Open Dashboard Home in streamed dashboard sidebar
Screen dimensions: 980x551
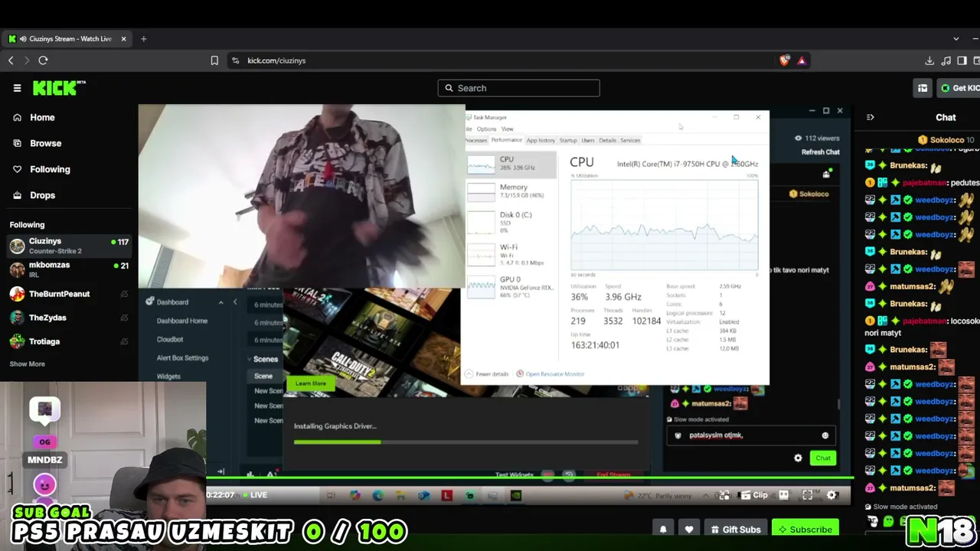pyautogui.click(x=182, y=321)
